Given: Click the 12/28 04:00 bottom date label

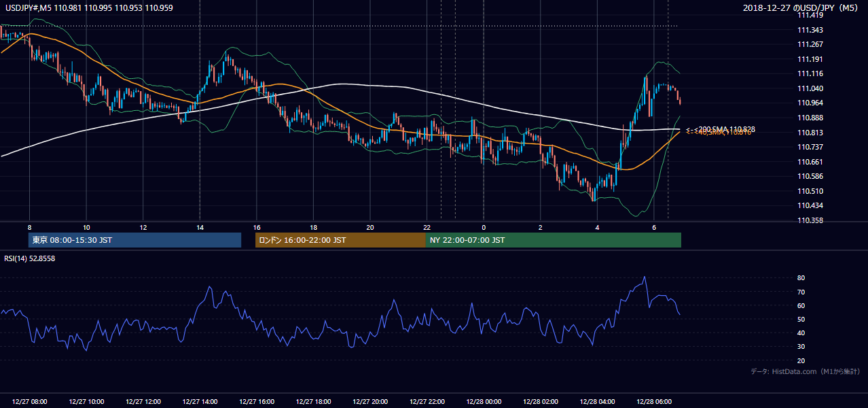Looking at the screenshot, I should pyautogui.click(x=597, y=402).
